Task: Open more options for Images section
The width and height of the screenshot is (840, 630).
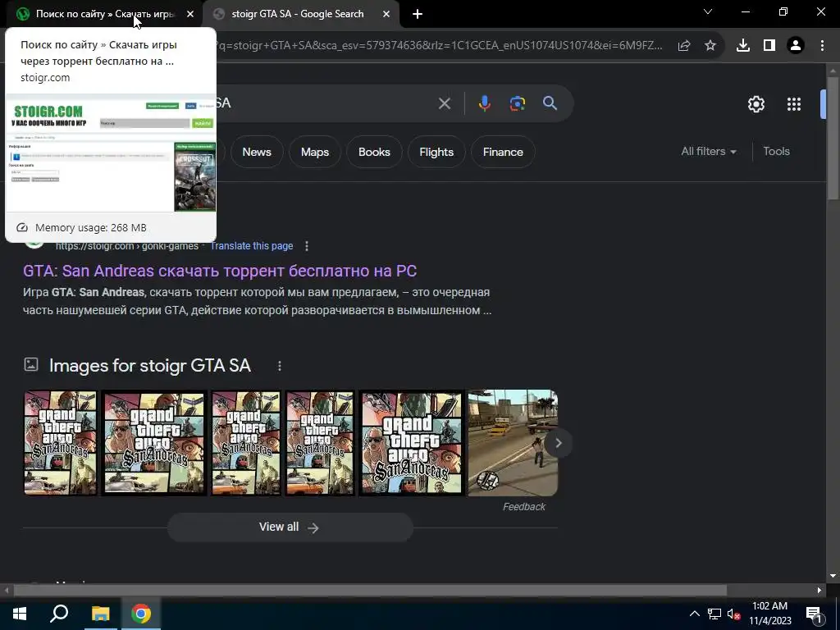Action: coord(279,366)
